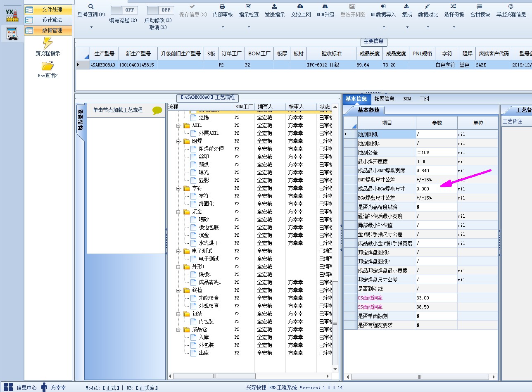Image resolution: width=532 pixels, height=392 pixels.
Task: Collapse the 成品仓 tree node
Action: pyautogui.click(x=179, y=330)
